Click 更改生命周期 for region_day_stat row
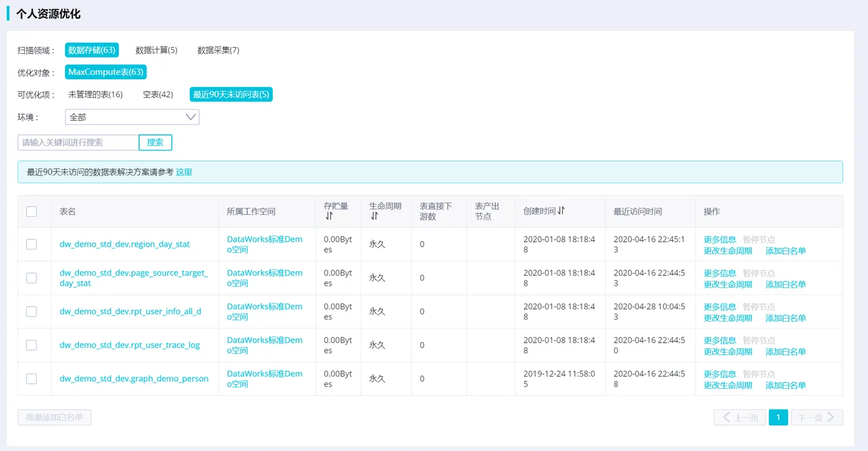Viewport: 868px width, 451px height. [x=728, y=250]
